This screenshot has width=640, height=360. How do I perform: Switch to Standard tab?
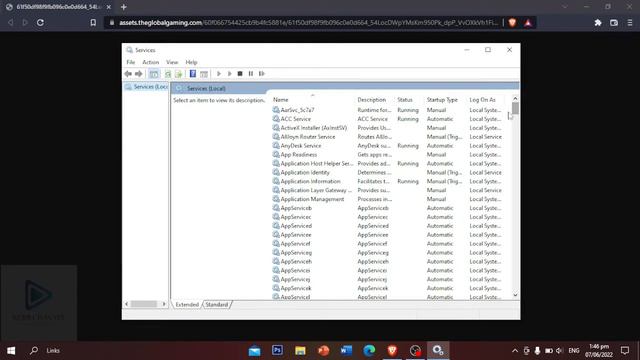point(217,304)
